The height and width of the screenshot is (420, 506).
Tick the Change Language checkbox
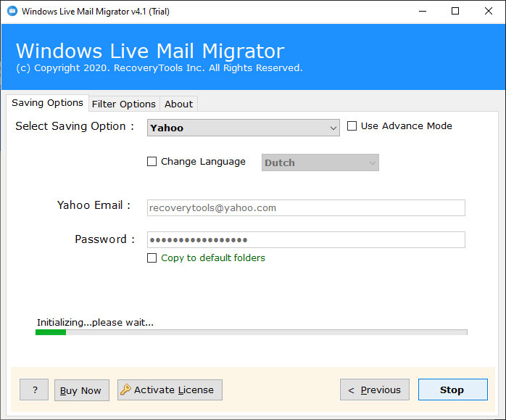pos(152,162)
